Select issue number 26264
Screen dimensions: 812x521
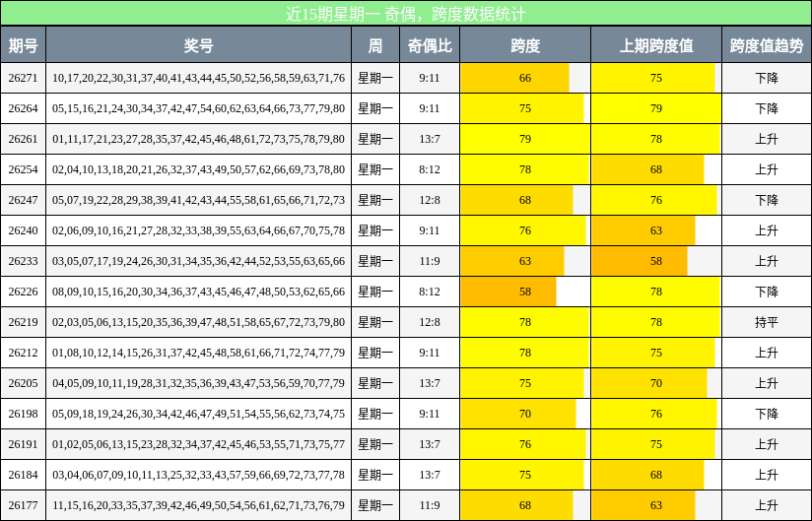pos(24,108)
